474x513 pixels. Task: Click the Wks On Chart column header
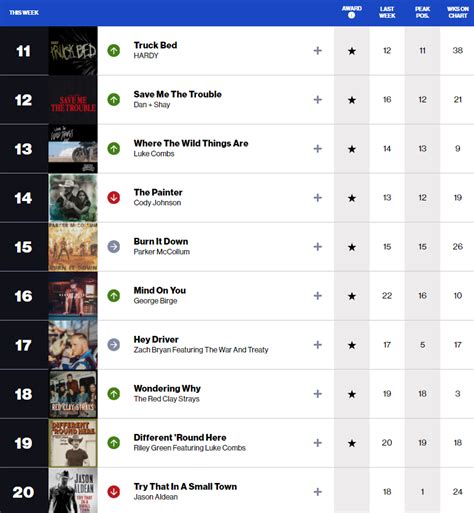(x=458, y=12)
